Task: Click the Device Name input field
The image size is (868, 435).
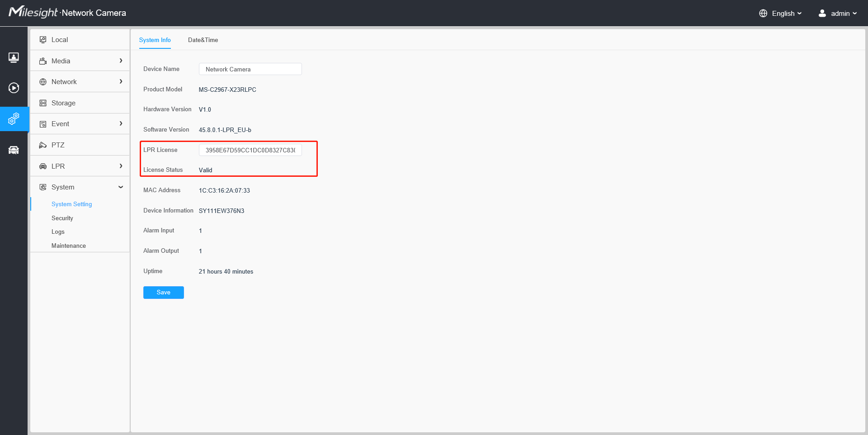Action: 250,69
